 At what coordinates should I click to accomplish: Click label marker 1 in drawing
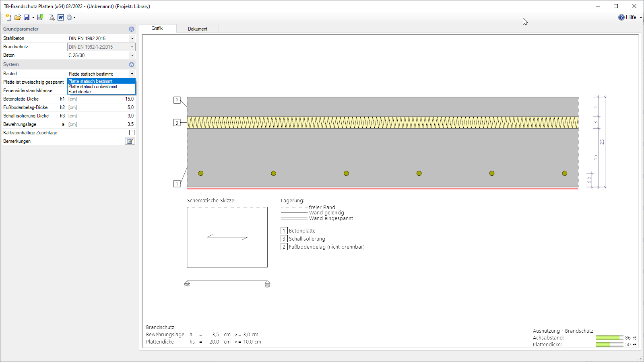click(177, 184)
